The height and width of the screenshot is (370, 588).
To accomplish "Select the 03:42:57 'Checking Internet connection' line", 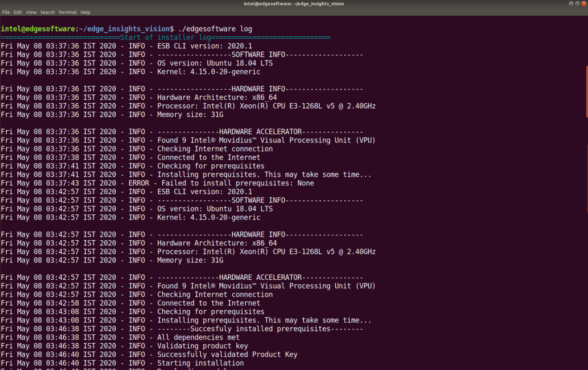I will coord(137,295).
